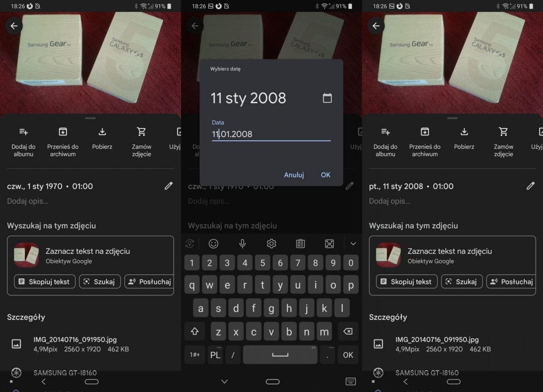Toggle shift key on keyboard
This screenshot has height=392, width=543.
(195, 332)
